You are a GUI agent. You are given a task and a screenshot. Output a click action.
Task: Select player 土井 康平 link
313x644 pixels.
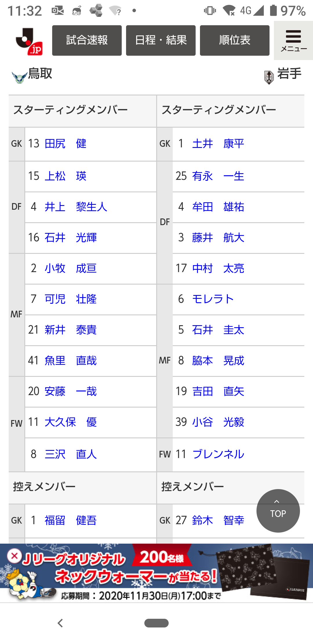(x=218, y=144)
